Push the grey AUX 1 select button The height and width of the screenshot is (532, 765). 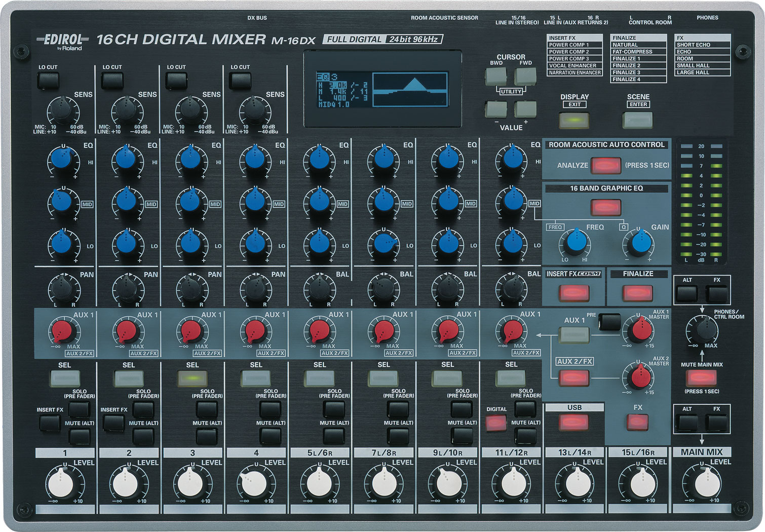click(573, 334)
